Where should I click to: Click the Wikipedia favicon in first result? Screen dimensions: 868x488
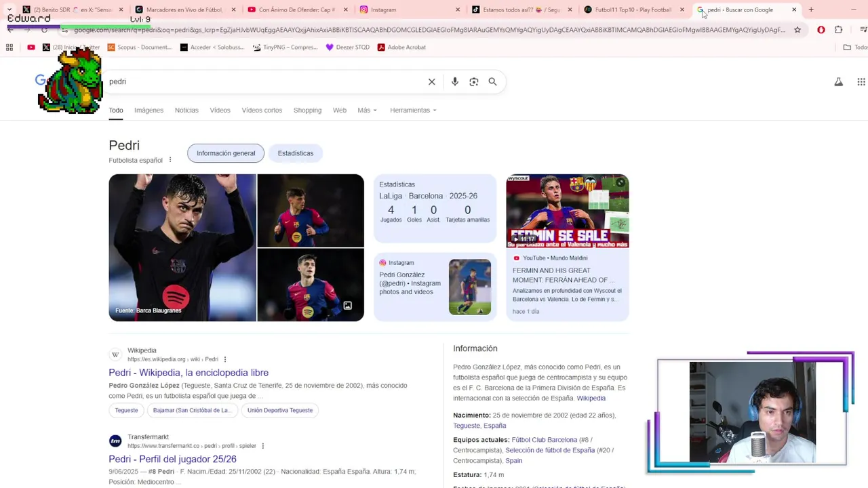(115, 354)
